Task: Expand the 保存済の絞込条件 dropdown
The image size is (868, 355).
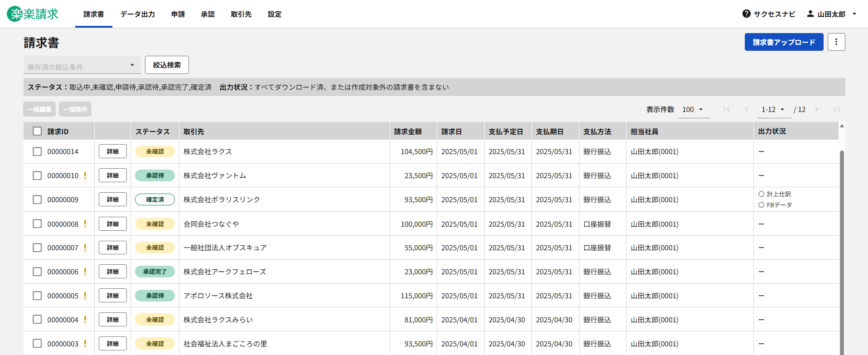Action: coord(82,66)
